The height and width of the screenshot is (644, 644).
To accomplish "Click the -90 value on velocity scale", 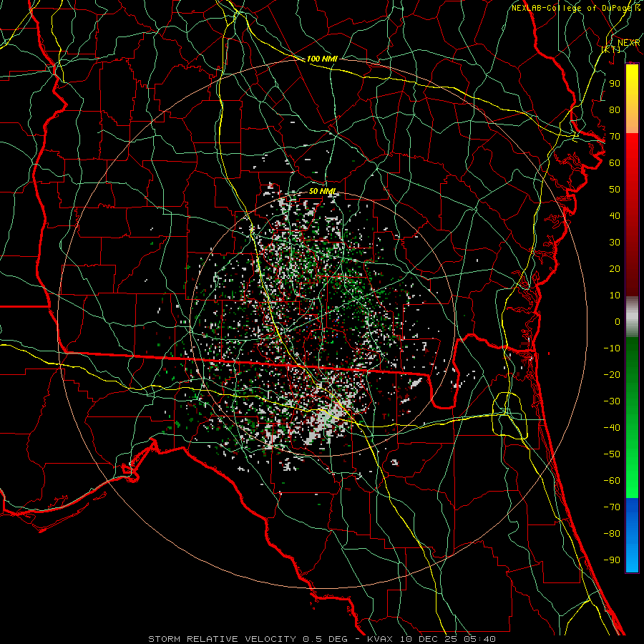I will pos(612,560).
